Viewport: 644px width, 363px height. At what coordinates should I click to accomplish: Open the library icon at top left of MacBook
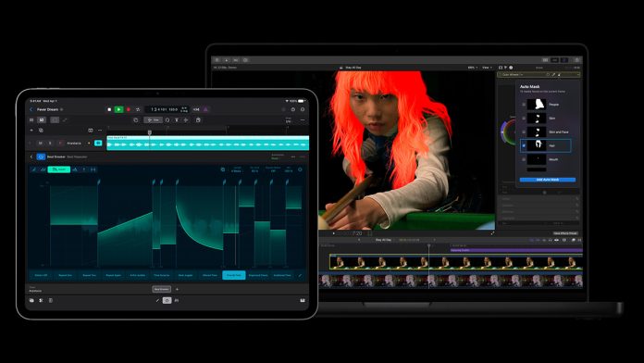(217, 60)
